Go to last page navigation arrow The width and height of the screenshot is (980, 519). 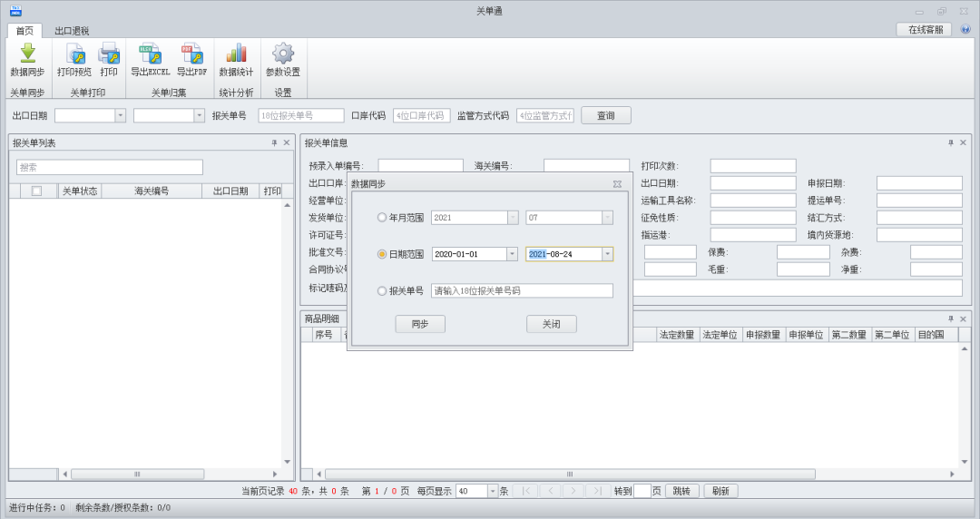tap(597, 491)
